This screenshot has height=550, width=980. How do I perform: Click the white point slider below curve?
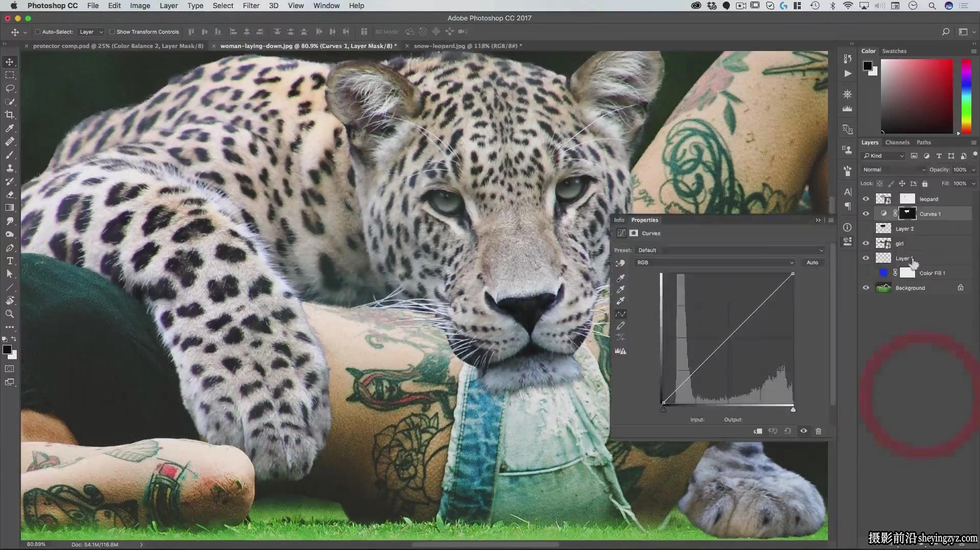tap(793, 409)
